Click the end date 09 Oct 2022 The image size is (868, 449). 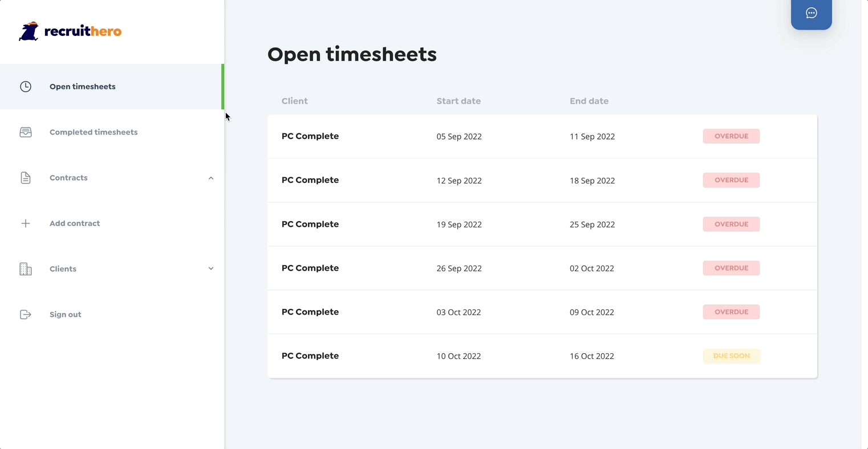tap(592, 312)
